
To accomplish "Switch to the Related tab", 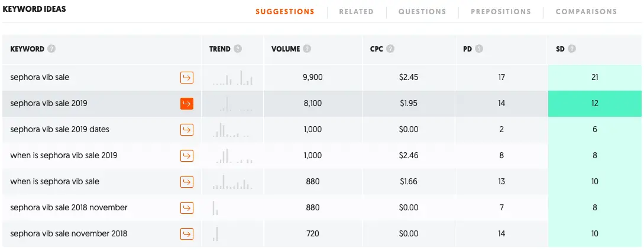I will [x=357, y=12].
